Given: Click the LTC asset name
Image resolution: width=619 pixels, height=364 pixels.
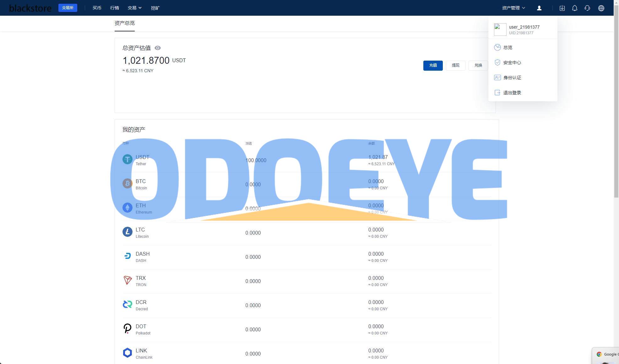Looking at the screenshot, I should (140, 230).
